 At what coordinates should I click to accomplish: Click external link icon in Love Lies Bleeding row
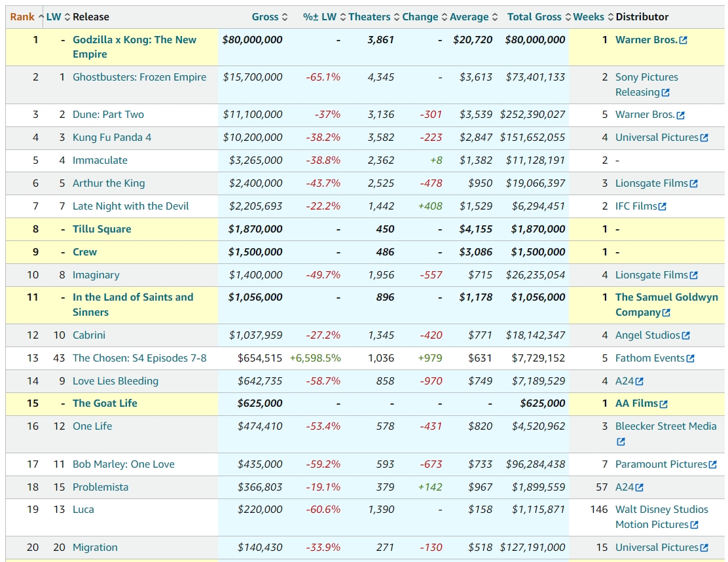click(x=640, y=381)
